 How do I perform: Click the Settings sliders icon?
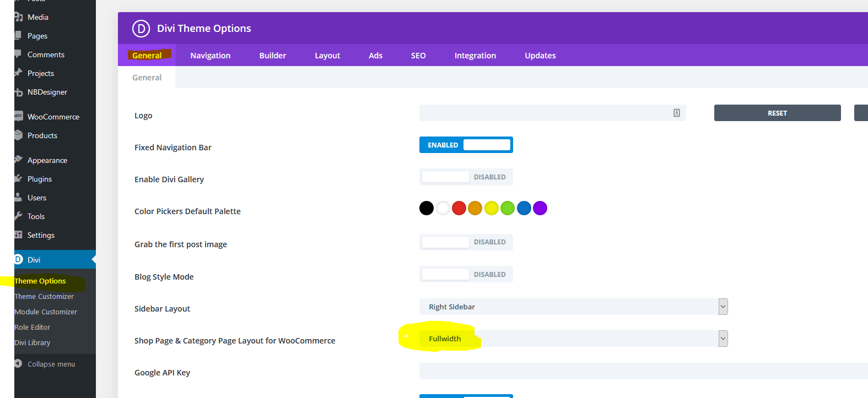(18, 235)
